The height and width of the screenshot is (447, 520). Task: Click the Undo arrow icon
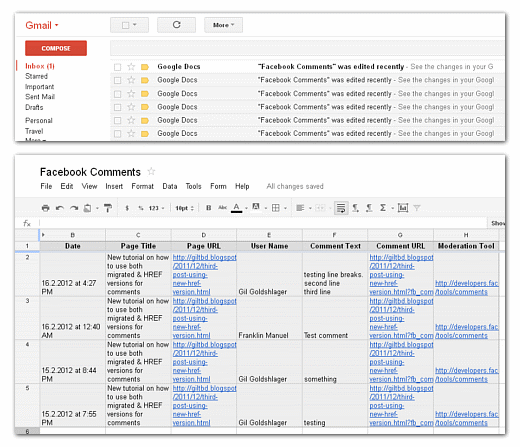point(60,208)
